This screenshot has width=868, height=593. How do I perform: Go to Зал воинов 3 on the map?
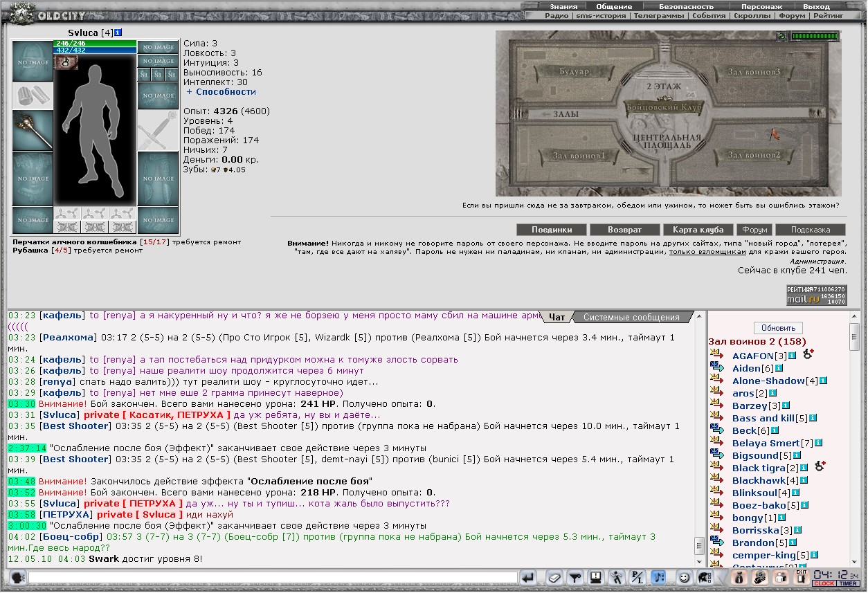754,72
